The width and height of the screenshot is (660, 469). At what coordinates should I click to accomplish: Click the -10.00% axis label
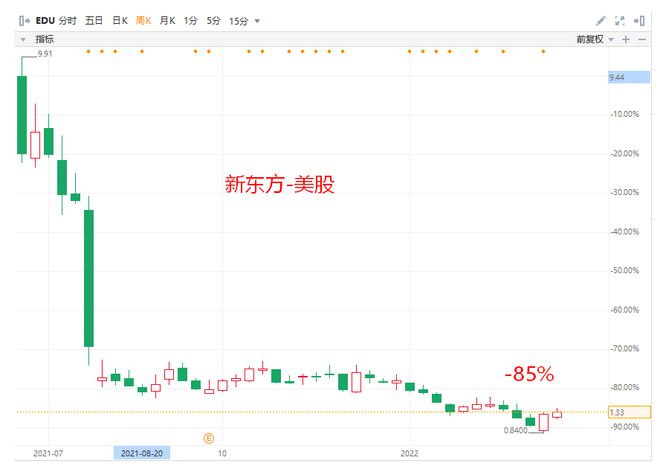pyautogui.click(x=625, y=114)
